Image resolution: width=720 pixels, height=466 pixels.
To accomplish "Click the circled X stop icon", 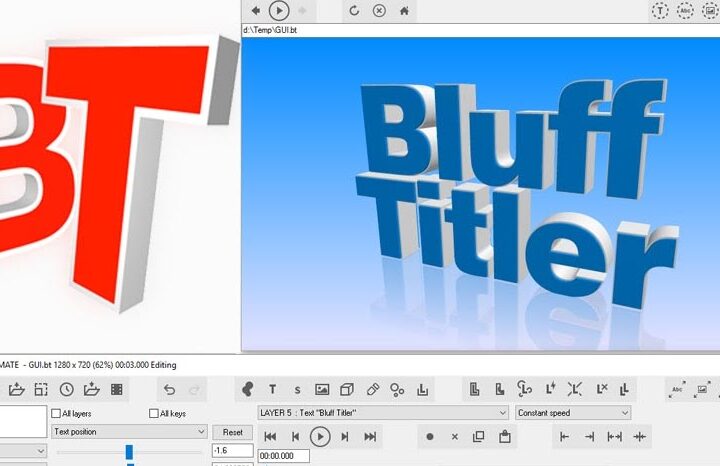I will [379, 10].
